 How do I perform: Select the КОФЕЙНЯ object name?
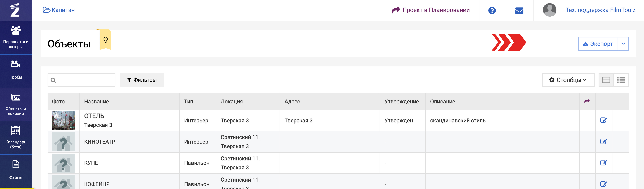(x=97, y=184)
